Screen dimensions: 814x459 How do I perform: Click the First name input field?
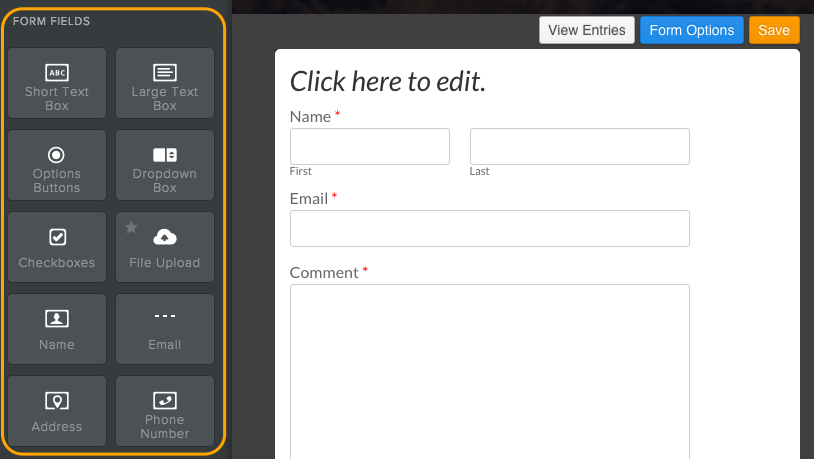[370, 146]
